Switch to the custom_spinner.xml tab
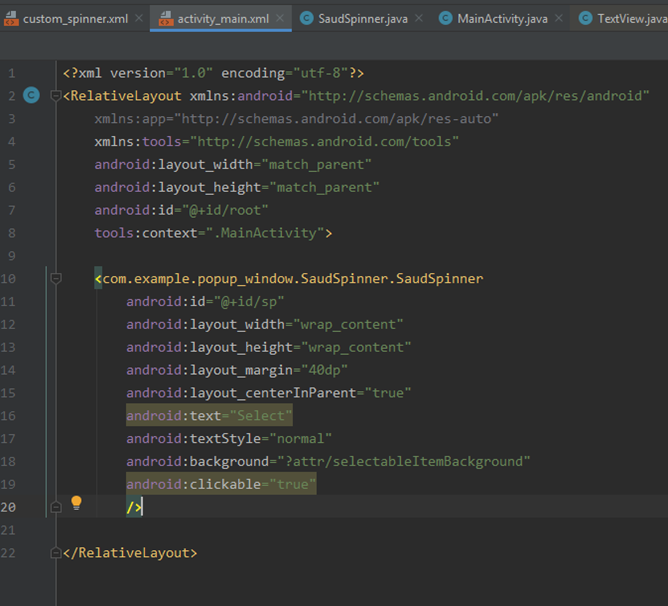Image resolution: width=668 pixels, height=606 pixels. tap(75, 19)
